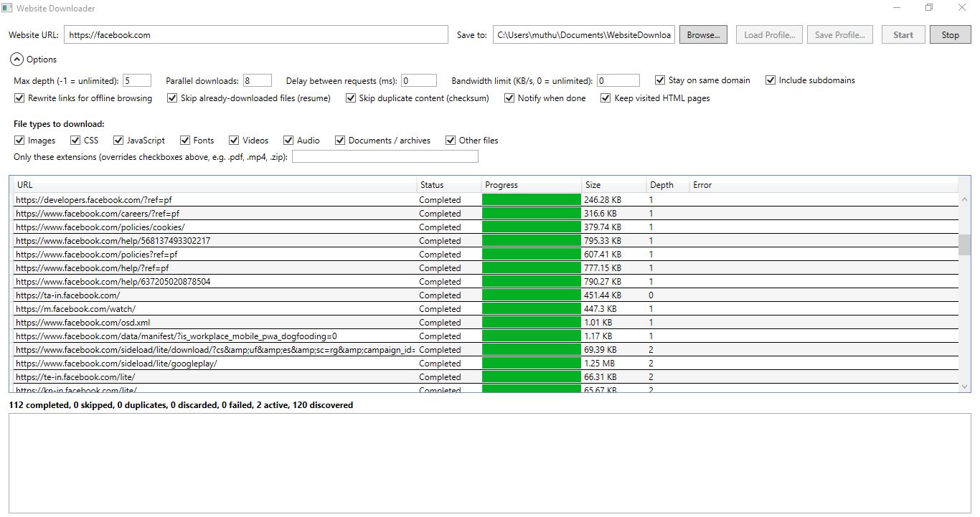The image size is (980, 517).
Task: Select the https://ta-in.facebook.com/ row
Action: [x=486, y=295]
